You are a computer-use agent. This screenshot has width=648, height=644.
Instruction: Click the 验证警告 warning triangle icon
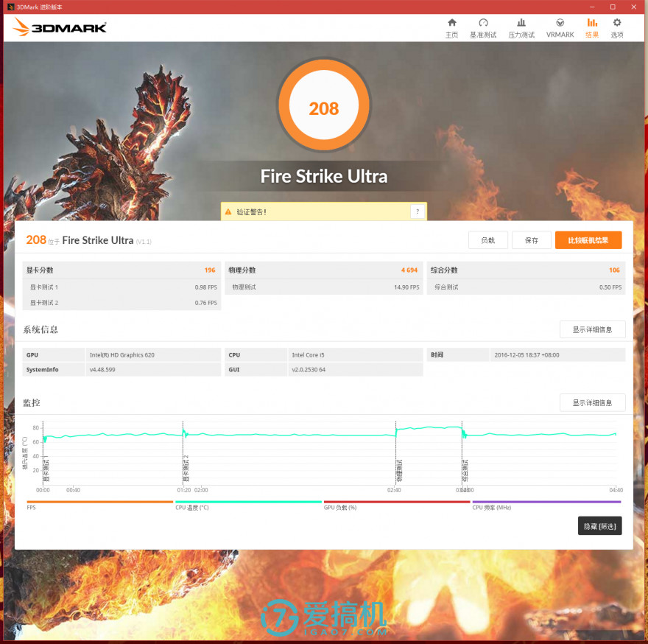click(x=228, y=212)
